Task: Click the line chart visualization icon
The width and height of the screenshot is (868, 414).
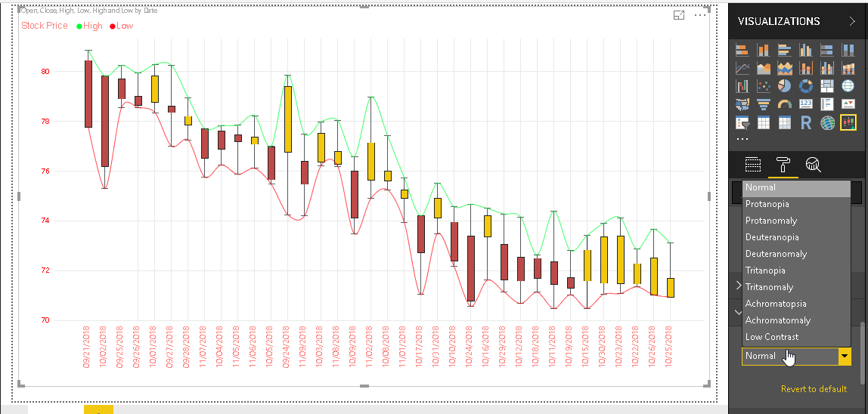Action: click(742, 68)
